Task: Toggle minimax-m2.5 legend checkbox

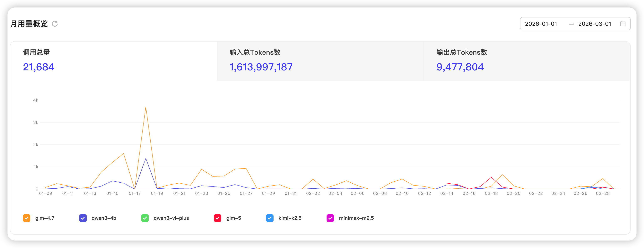Action: 330,218
